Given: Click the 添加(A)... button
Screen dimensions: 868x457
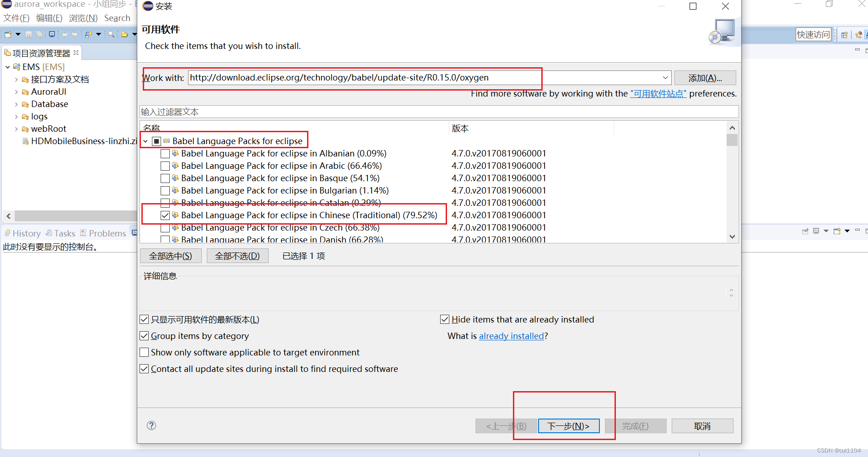Looking at the screenshot, I should pyautogui.click(x=705, y=78).
